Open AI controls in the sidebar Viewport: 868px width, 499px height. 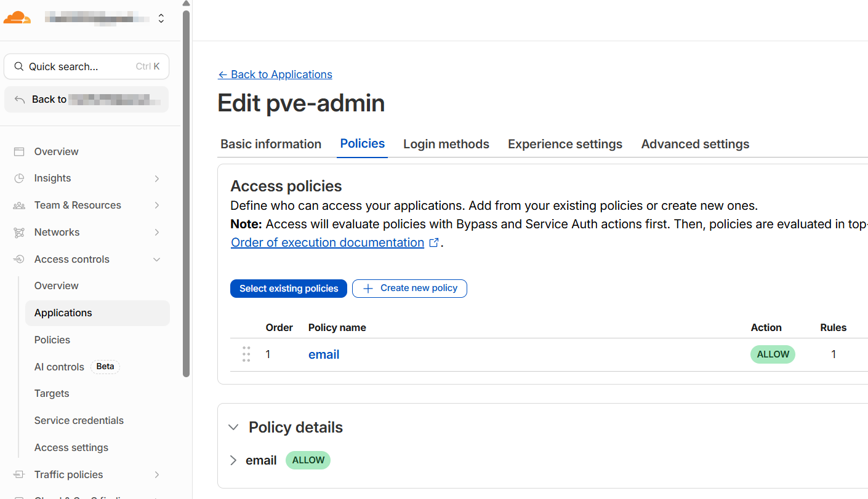pyautogui.click(x=59, y=367)
